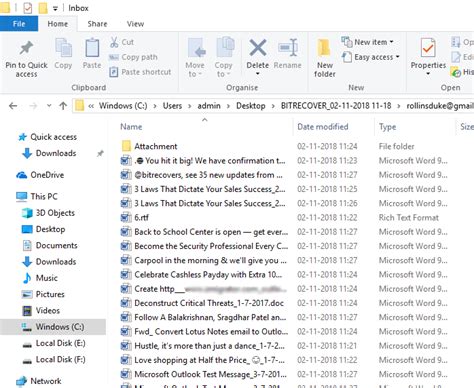Sort by the Type column header
This screenshot has width=474, height=388.
pos(387,127)
